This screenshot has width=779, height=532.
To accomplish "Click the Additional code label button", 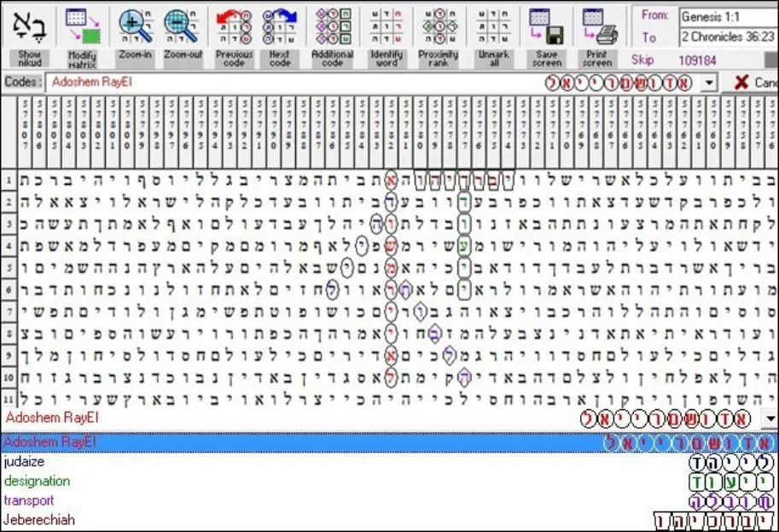I will 333,59.
